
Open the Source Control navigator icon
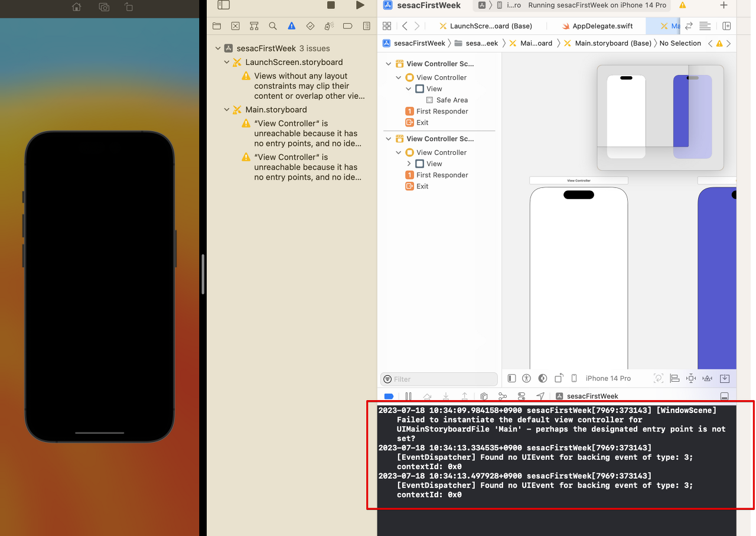235,26
